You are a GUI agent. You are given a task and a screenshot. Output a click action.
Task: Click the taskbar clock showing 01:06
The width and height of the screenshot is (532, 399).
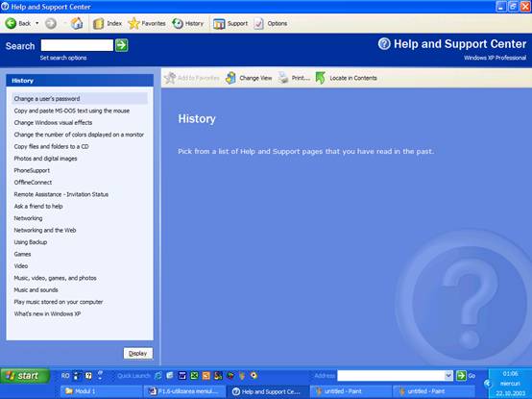click(510, 374)
